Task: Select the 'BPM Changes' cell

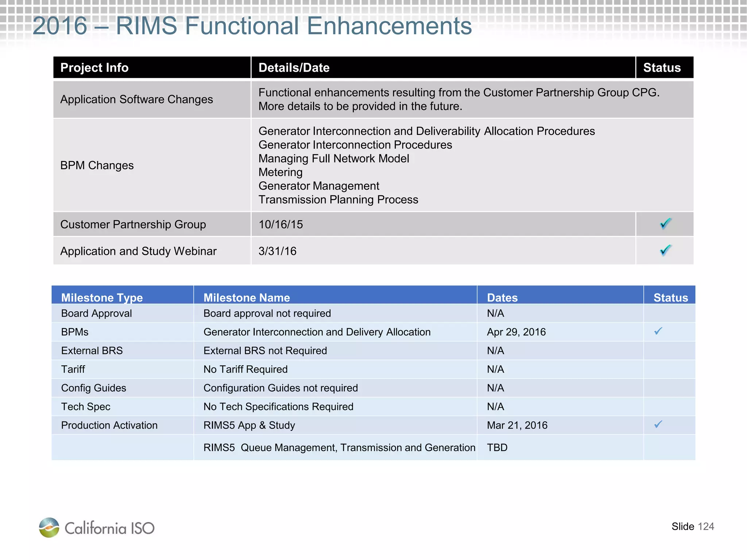Action: [152, 165]
